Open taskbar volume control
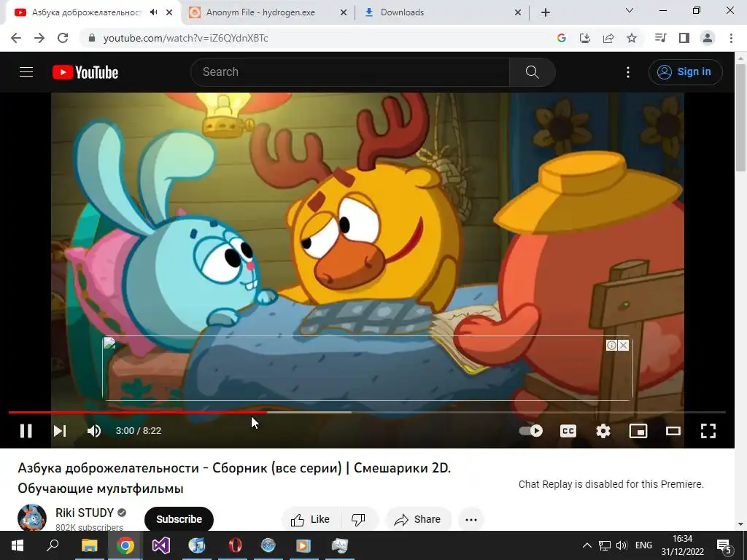 point(622,545)
